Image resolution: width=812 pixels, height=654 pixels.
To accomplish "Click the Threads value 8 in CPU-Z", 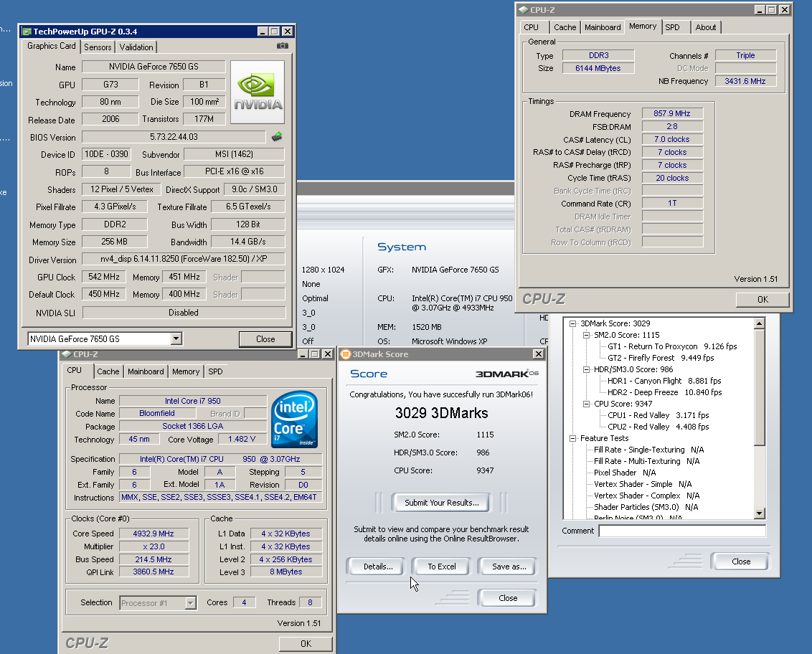I will (310, 602).
